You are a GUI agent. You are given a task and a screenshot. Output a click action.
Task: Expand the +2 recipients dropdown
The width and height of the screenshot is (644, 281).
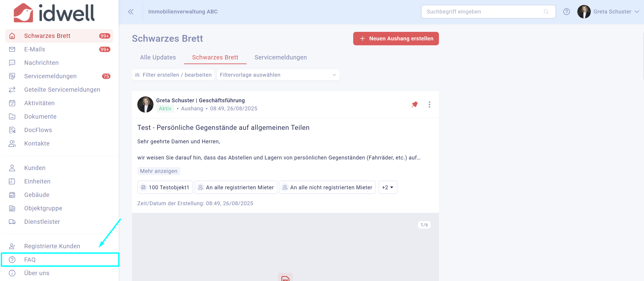pos(388,187)
